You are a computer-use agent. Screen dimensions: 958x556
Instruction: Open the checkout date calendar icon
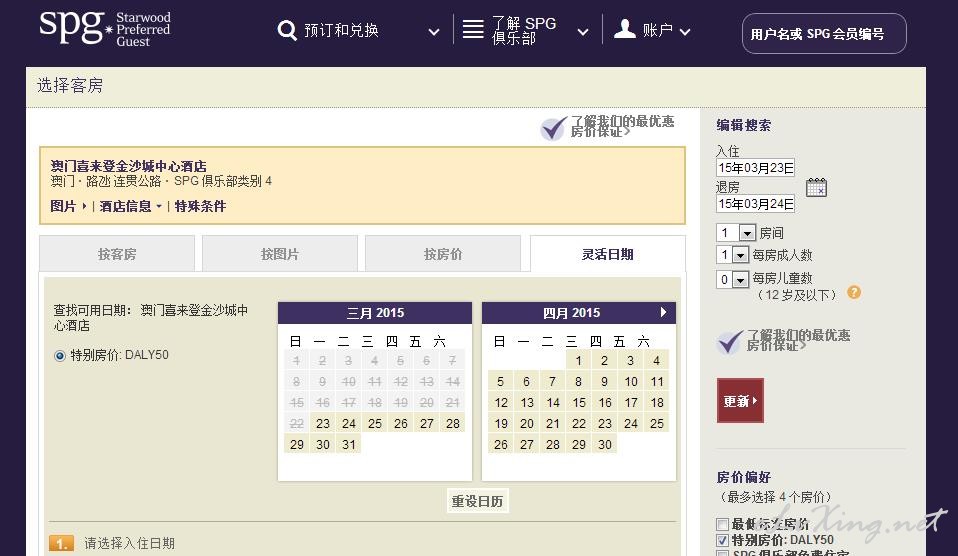click(816, 188)
